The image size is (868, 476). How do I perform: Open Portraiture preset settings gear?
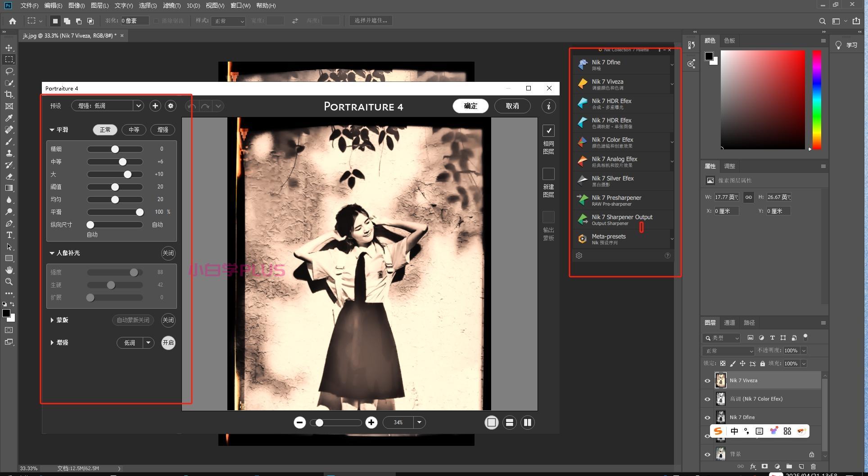(x=171, y=106)
